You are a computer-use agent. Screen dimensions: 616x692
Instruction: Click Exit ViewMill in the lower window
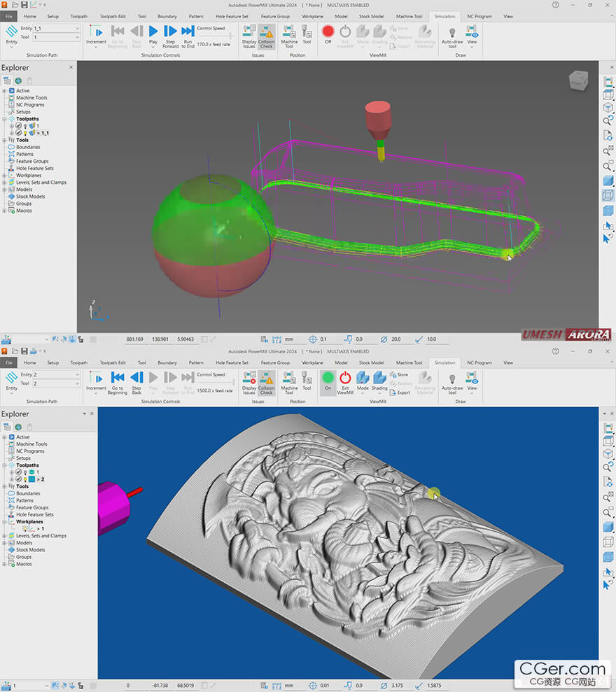pyautogui.click(x=345, y=383)
